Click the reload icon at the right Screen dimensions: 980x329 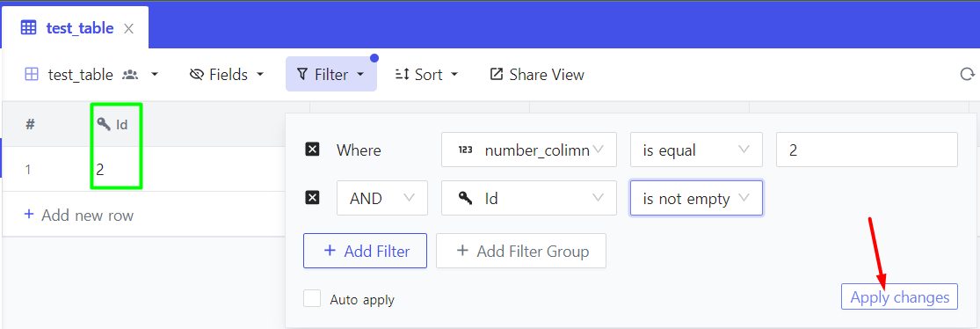pos(968,75)
